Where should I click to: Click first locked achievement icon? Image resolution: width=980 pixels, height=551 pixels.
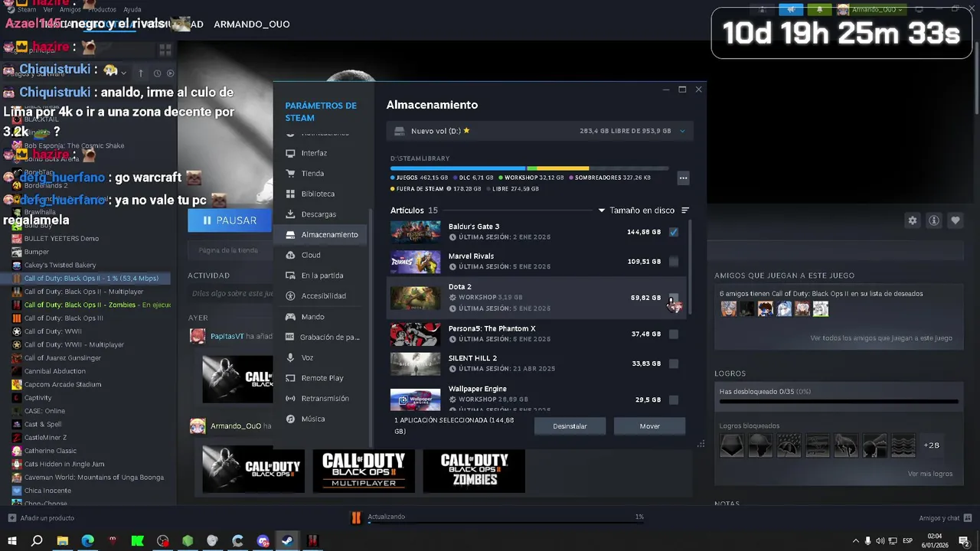tap(732, 445)
